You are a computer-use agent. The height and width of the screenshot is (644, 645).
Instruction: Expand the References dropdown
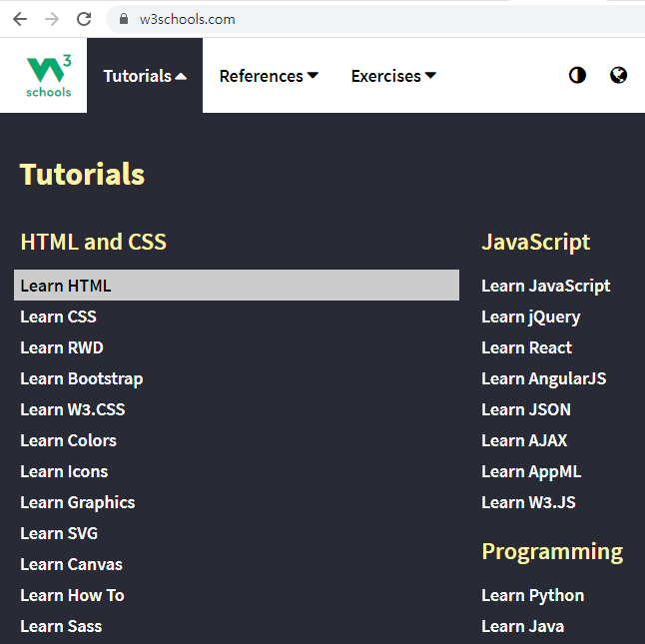(x=269, y=76)
